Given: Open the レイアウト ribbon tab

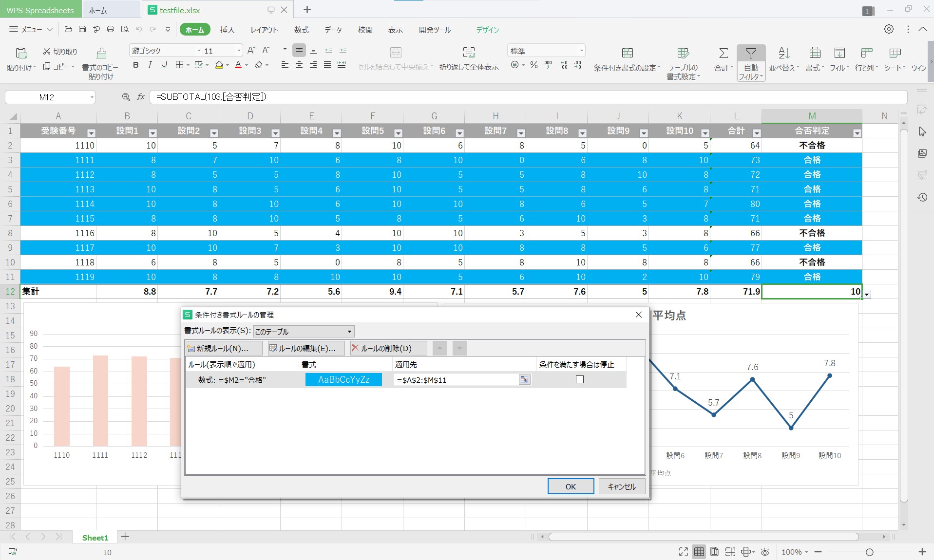Looking at the screenshot, I should pos(264,30).
